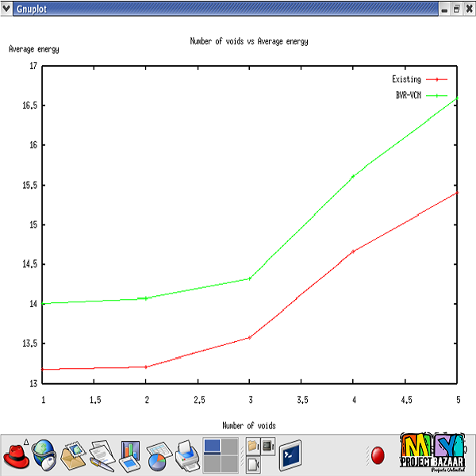Launch the spreadsheet chart icon
Screen dimensions: 476x476
click(159, 455)
